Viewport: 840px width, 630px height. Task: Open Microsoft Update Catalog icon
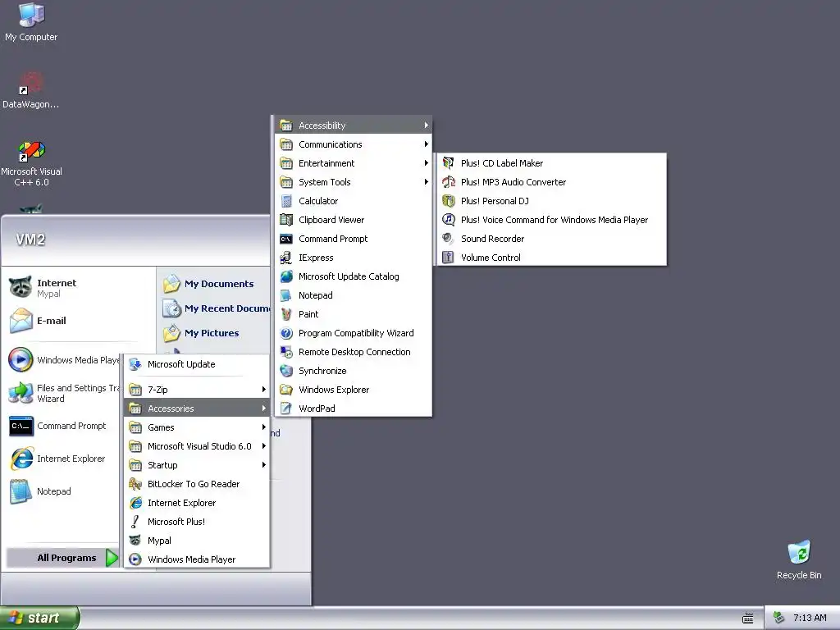coord(286,276)
